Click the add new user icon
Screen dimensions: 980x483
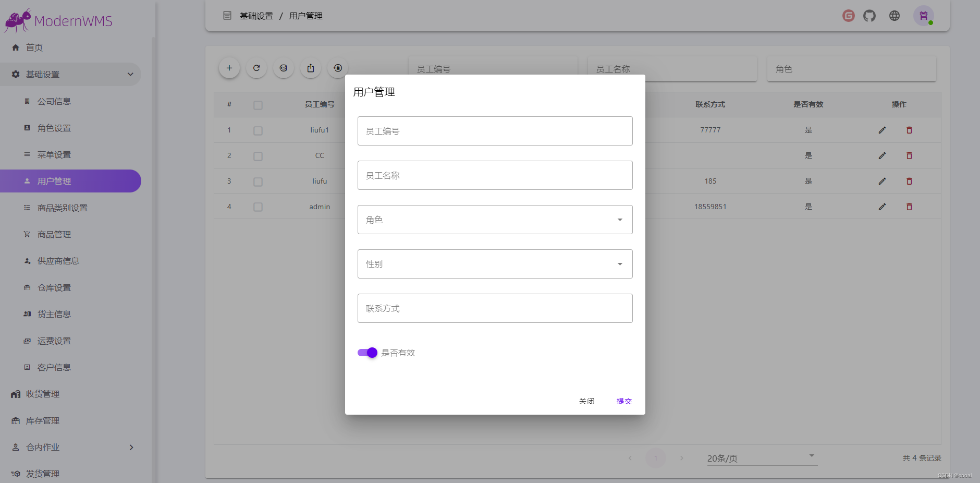[229, 68]
